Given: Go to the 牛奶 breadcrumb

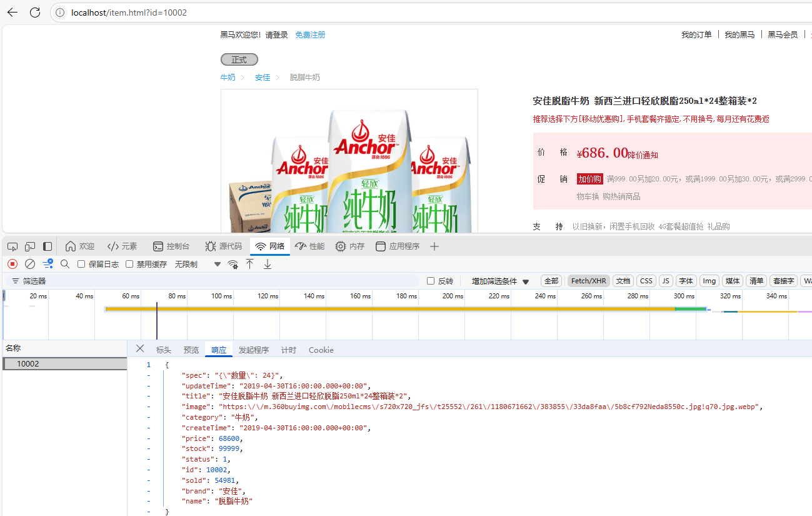Looking at the screenshot, I should (228, 78).
